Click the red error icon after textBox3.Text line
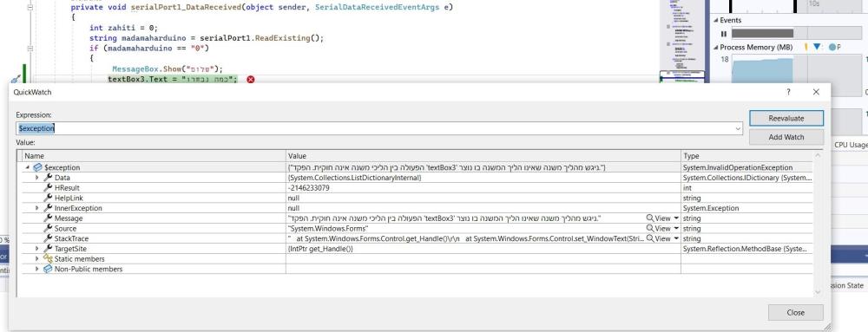 (250, 80)
